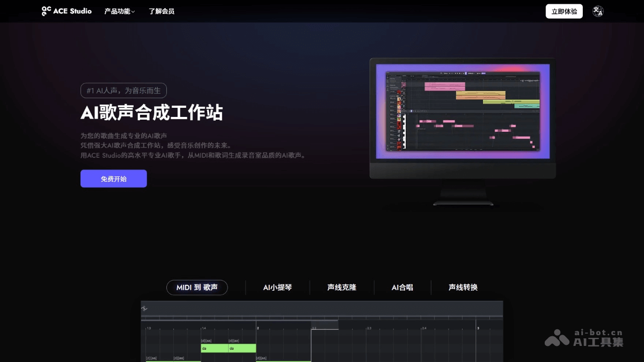Image resolution: width=644 pixels, height=362 pixels.
Task: Switch to the AI小提琴 tab
Action: pyautogui.click(x=277, y=287)
